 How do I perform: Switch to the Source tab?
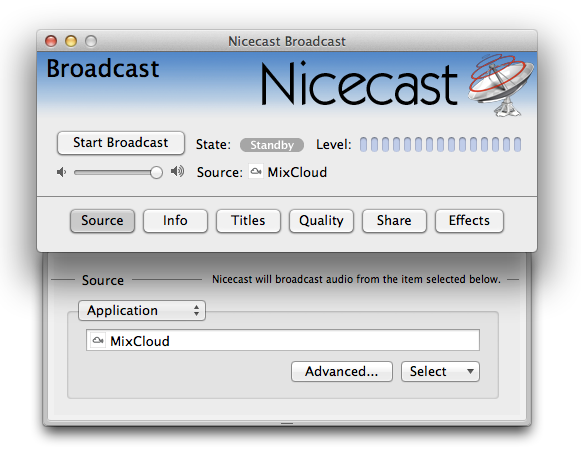102,221
